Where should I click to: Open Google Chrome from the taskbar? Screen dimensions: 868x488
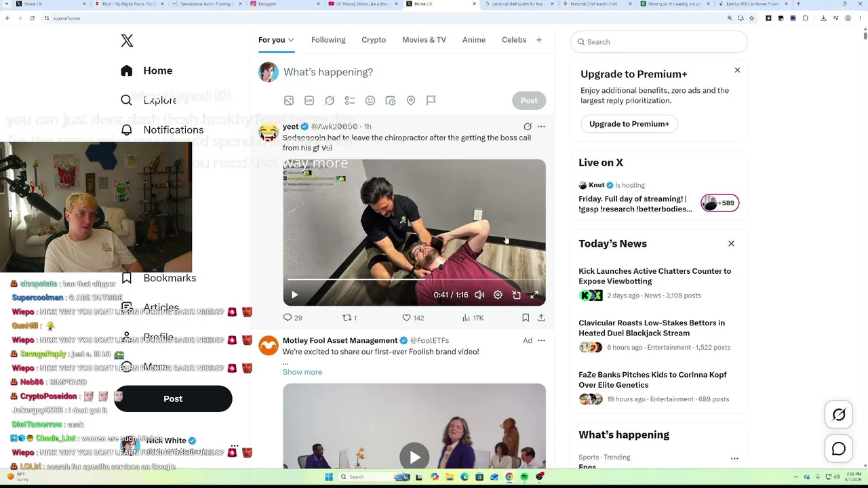[509, 477]
